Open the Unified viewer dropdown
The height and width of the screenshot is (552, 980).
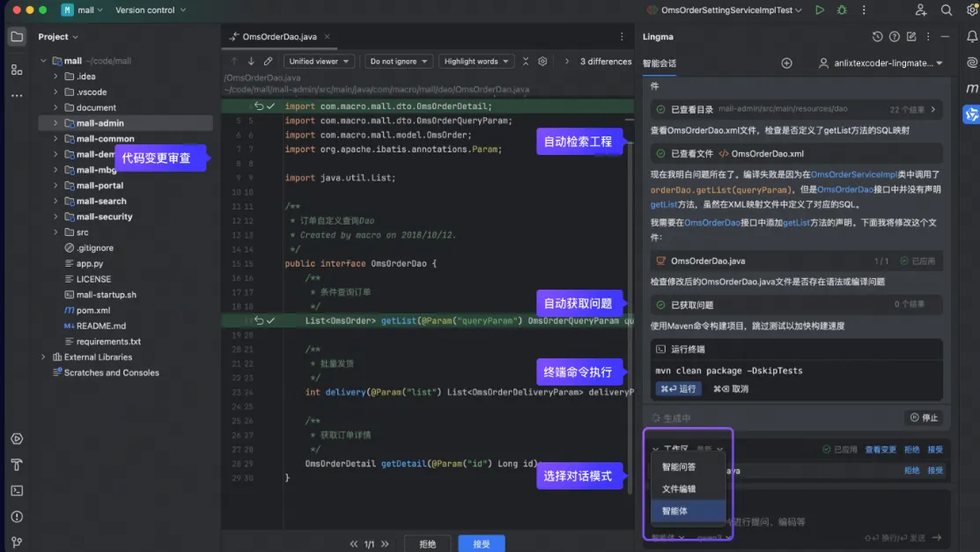[x=319, y=62]
